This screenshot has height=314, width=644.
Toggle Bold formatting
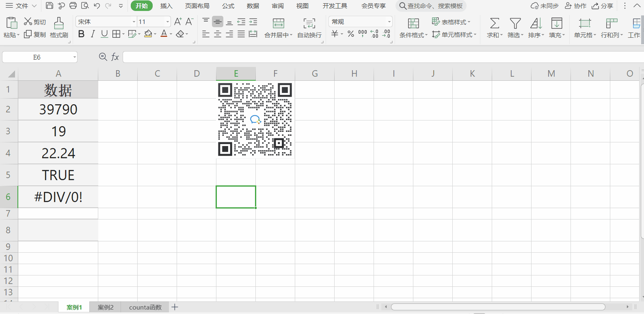[x=81, y=34]
